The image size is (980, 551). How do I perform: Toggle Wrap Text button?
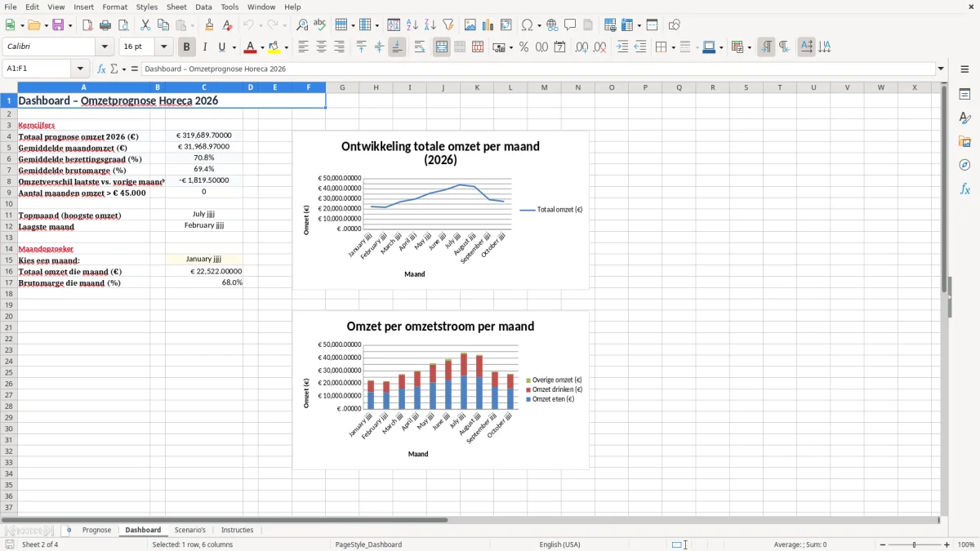click(419, 47)
